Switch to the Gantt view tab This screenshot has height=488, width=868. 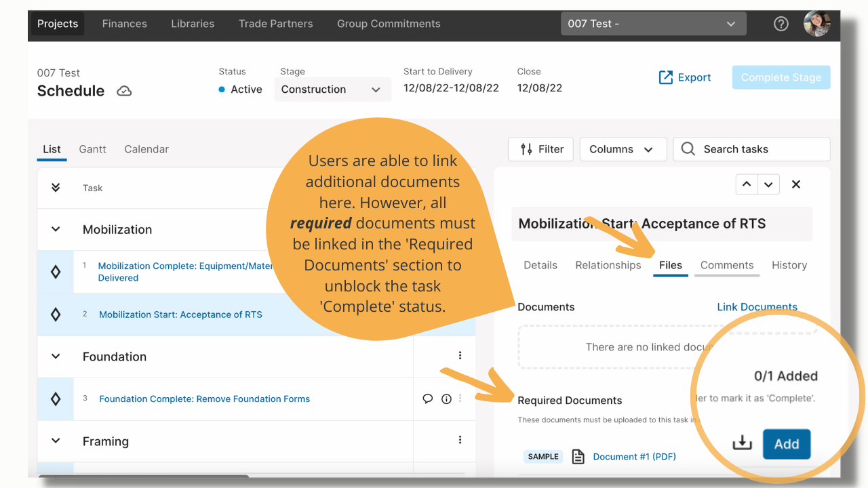click(92, 149)
